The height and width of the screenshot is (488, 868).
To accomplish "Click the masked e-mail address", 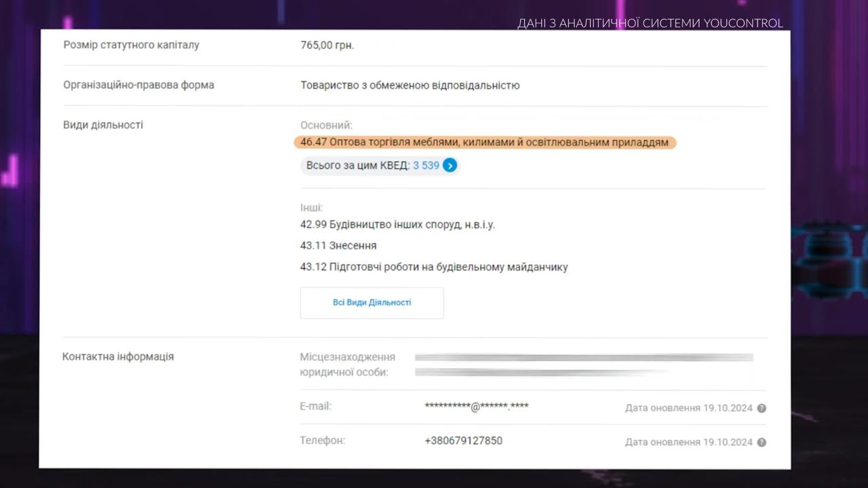I will point(476,407).
